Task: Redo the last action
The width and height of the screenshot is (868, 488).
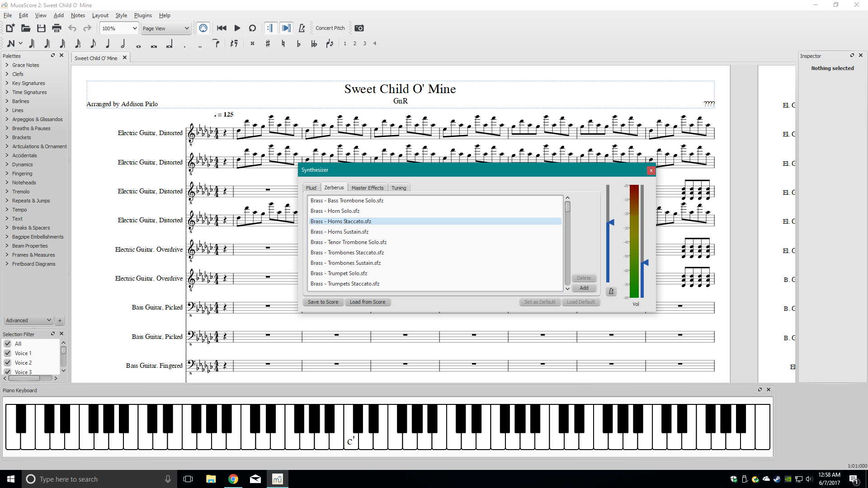Action: (87, 28)
